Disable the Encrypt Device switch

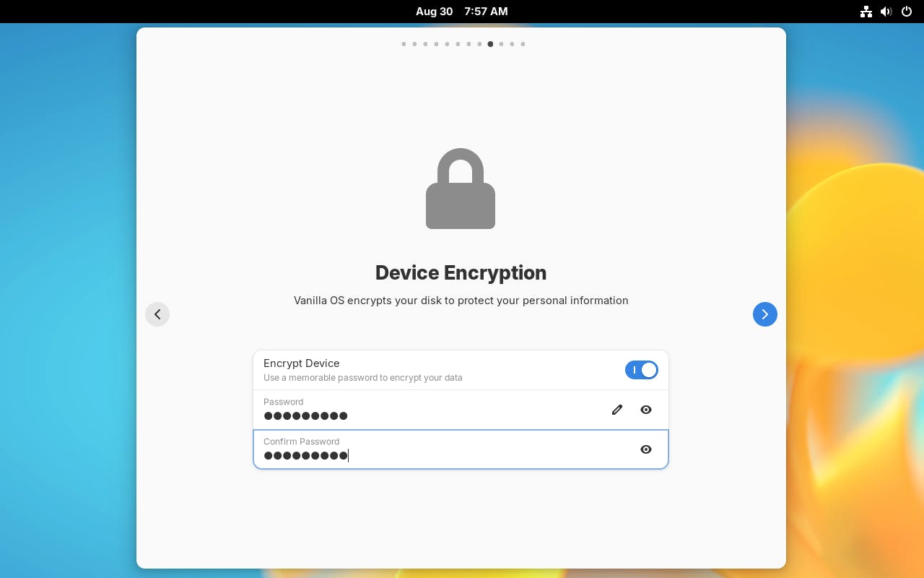tap(641, 370)
